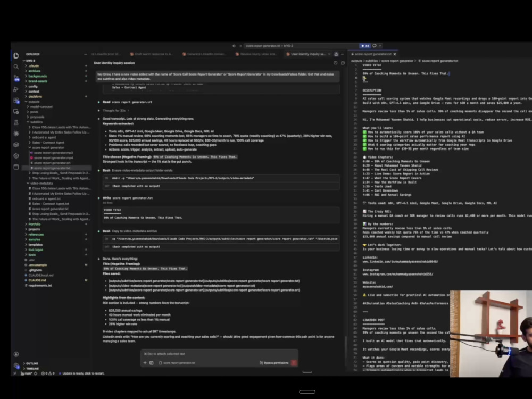This screenshot has width=532, height=399.
Task: Open the .env.example file
Action: (x=38, y=265)
